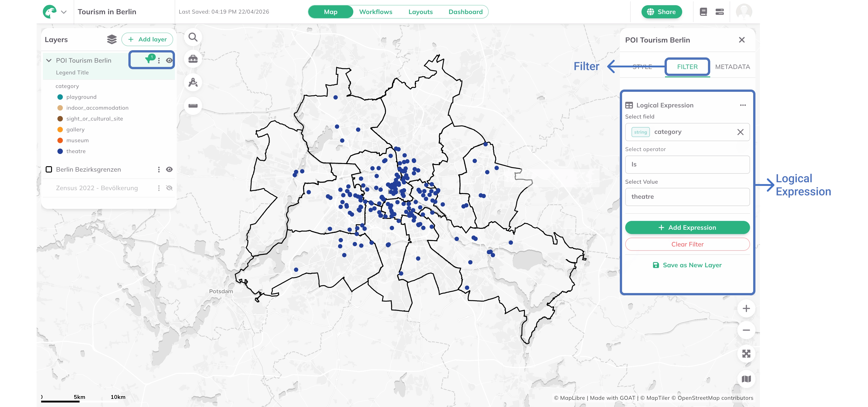The height and width of the screenshot is (407, 868).
Task: Open the basemap selector icon
Action: click(746, 379)
